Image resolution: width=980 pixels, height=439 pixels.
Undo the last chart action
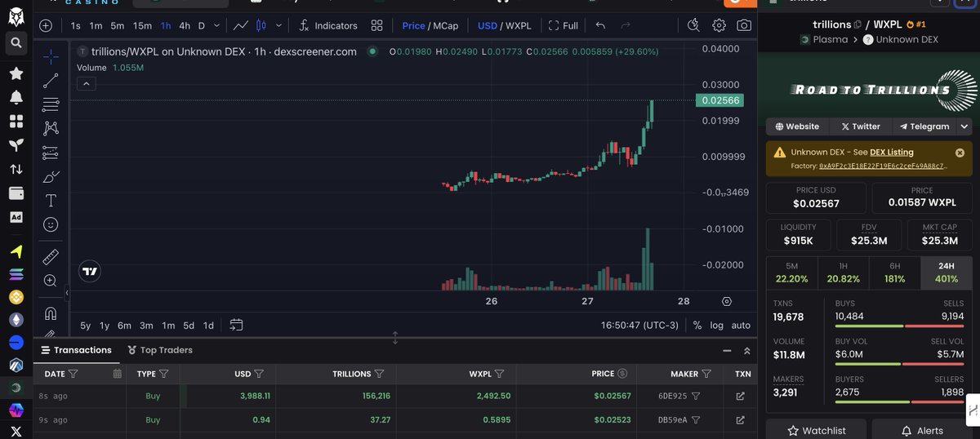coord(600,25)
